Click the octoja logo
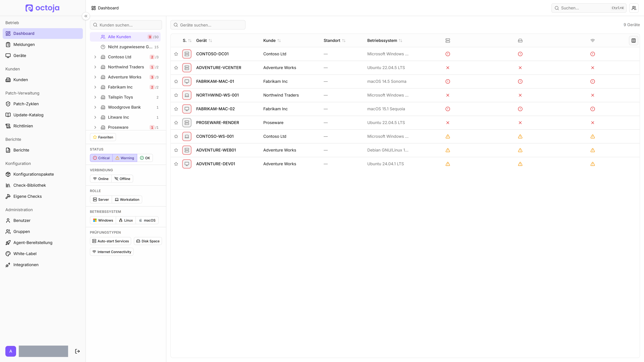The width and height of the screenshot is (644, 362). 42,8
